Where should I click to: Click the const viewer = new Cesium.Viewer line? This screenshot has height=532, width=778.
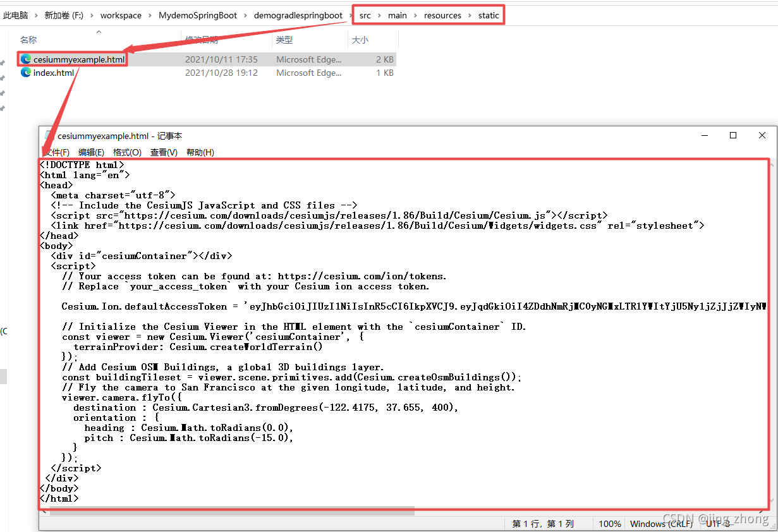coord(213,337)
